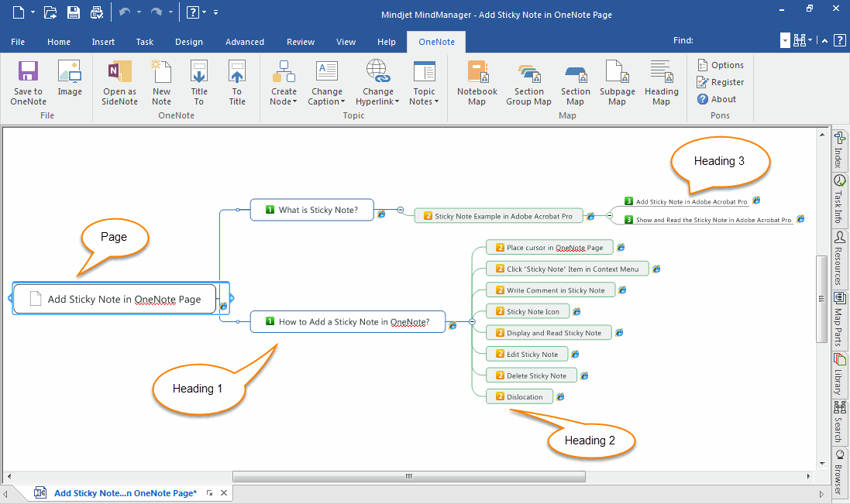850x504 pixels.
Task: Select the Edit Sticky Note topic
Action: pos(527,354)
